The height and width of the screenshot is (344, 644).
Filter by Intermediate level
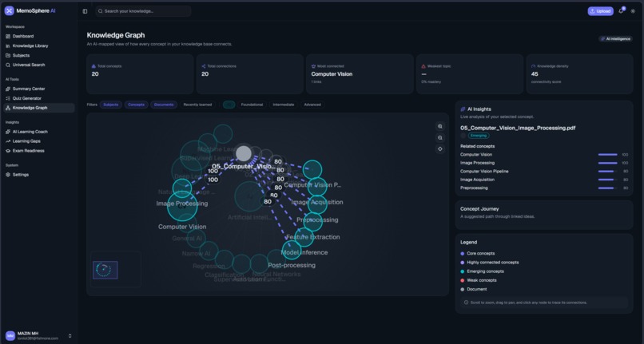coord(284,105)
